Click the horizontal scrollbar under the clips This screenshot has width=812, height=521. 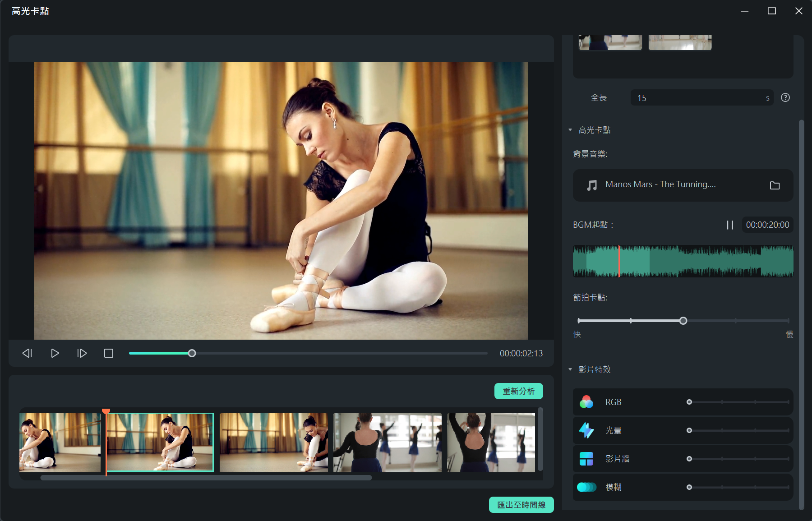tap(206, 478)
